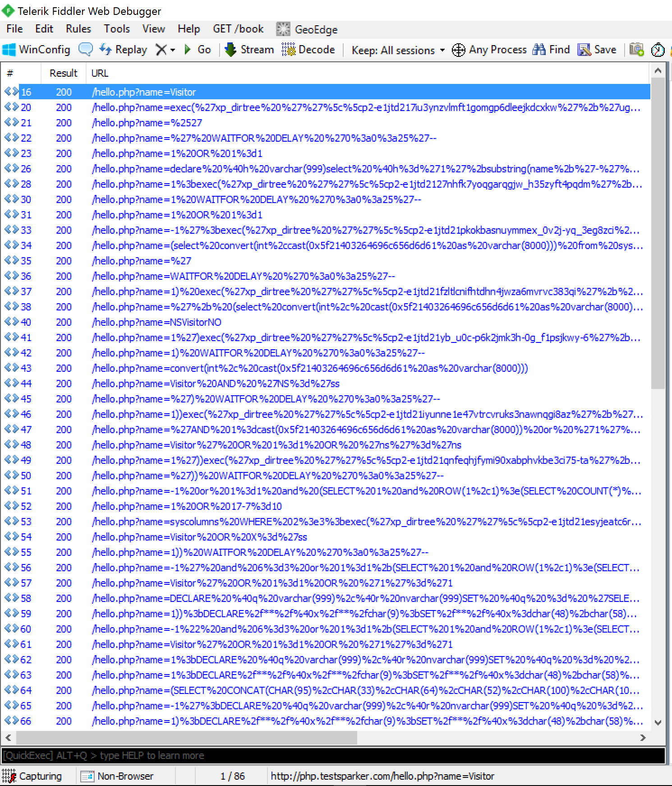Viewport: 672px width, 786px height.
Task: Click the Go resume arrow icon
Action: click(188, 50)
